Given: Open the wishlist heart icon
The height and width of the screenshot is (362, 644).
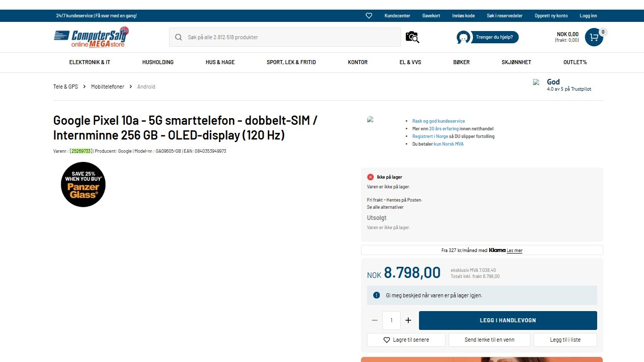Looking at the screenshot, I should (369, 16).
